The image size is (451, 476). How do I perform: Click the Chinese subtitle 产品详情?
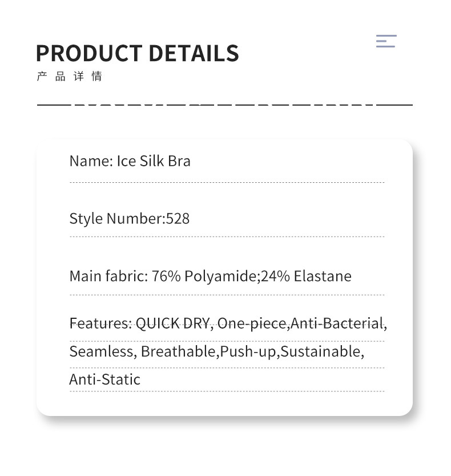pyautogui.click(x=69, y=76)
